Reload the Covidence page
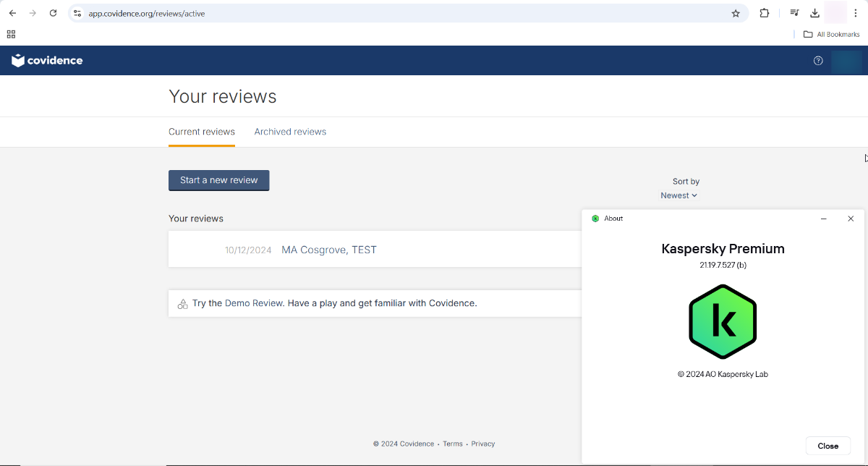Viewport: 868px width, 466px height. (x=53, y=13)
